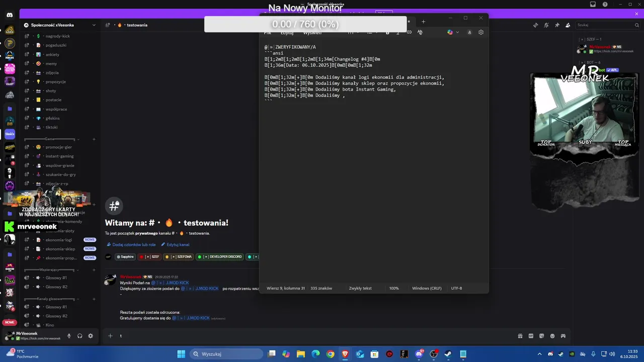Image resolution: width=644 pixels, height=362 pixels.
Task: Open the apps/activities controller icon
Action: pos(563,336)
